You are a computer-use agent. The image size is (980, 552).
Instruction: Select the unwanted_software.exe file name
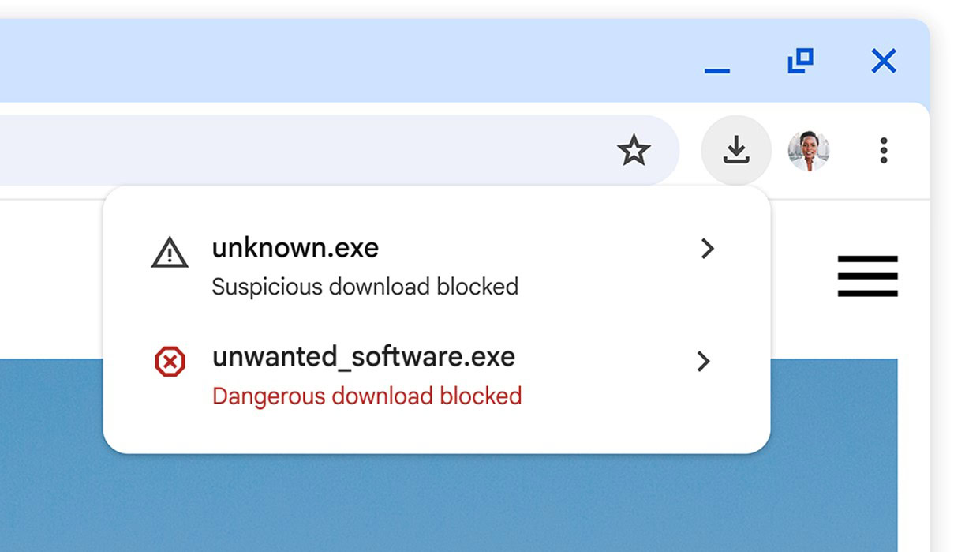tap(363, 357)
